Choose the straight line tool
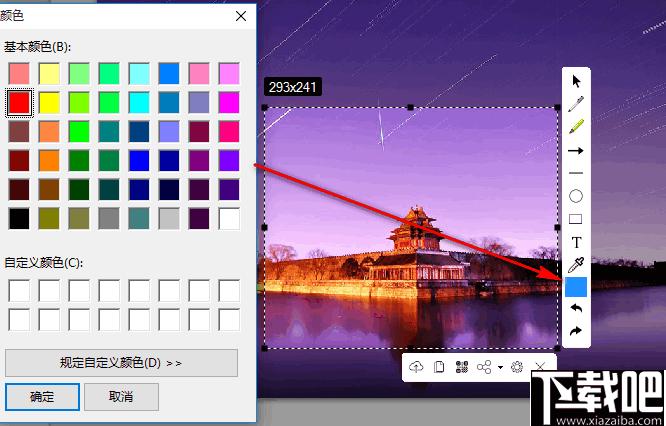This screenshot has height=426, width=666. tap(576, 173)
